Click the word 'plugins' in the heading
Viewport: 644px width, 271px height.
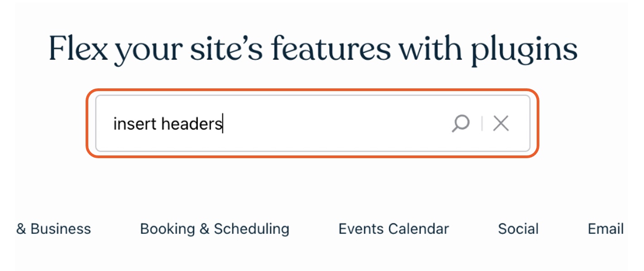[x=524, y=51]
